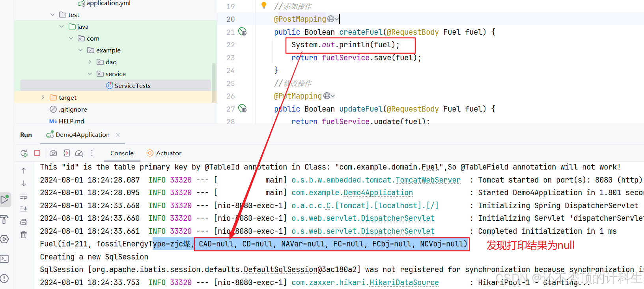Toggle scroll to end of console
The image size is (644, 289).
click(24, 209)
